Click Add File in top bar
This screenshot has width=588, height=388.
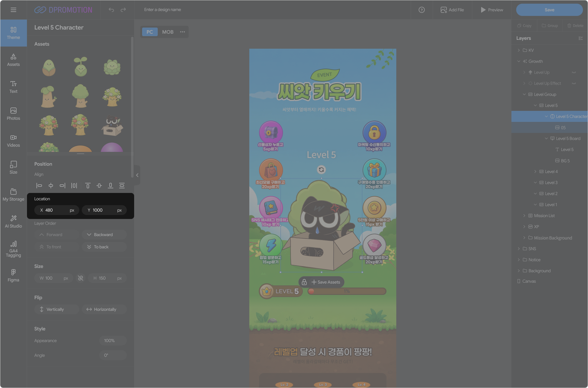[x=452, y=10]
